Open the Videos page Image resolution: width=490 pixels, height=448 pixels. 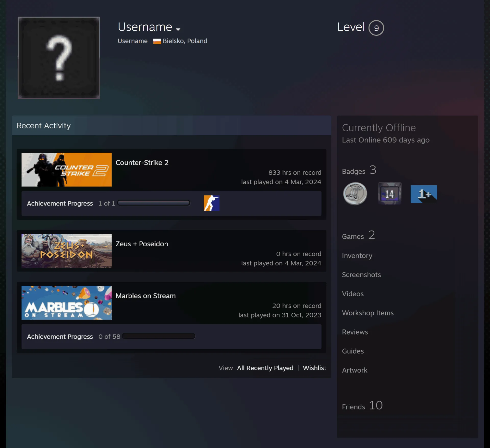click(353, 294)
